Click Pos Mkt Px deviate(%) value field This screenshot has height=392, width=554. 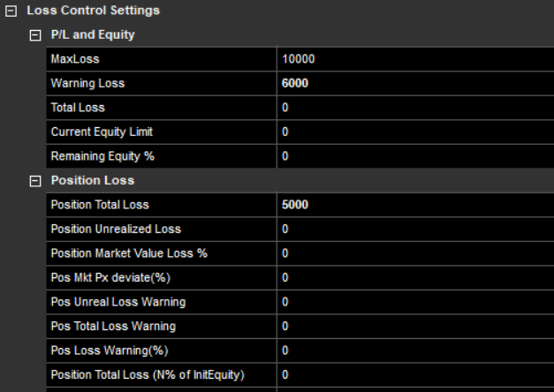[x=414, y=277]
